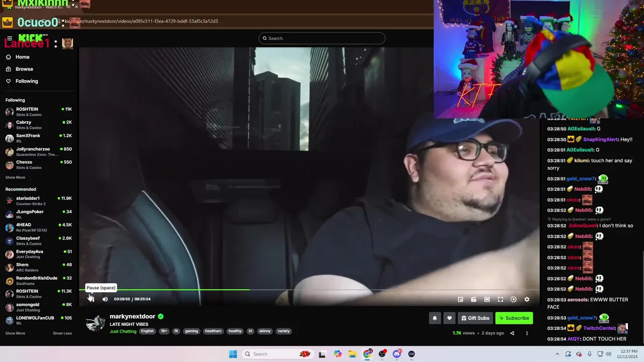This screenshot has width=644, height=362.
Task: Open RandomBritishDude recommended channel
Action: pyautogui.click(x=39, y=281)
